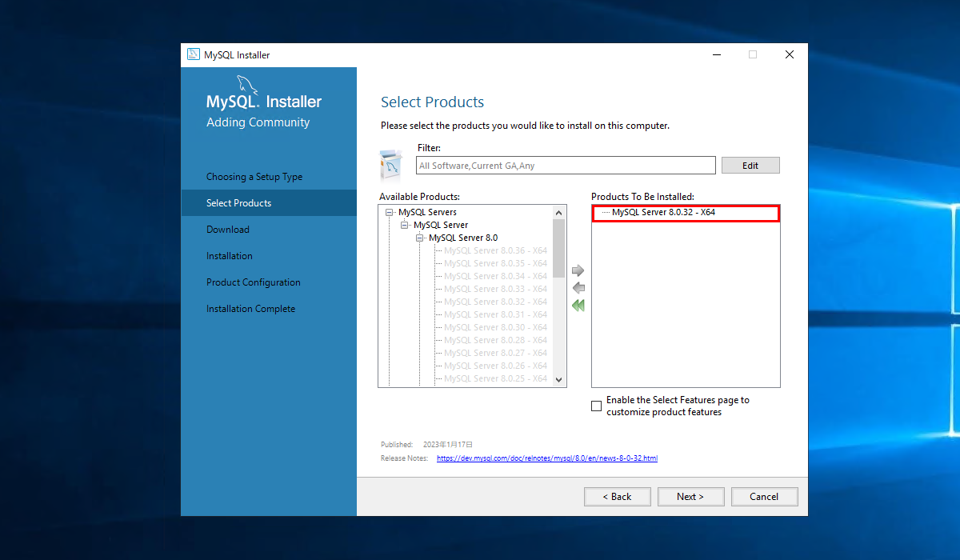Click the 'Products To Be Installed:' label

[643, 197]
